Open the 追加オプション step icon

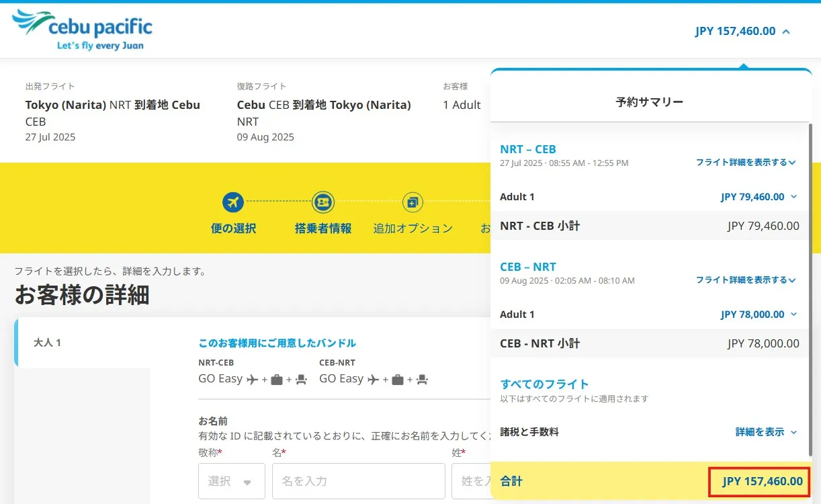point(412,202)
